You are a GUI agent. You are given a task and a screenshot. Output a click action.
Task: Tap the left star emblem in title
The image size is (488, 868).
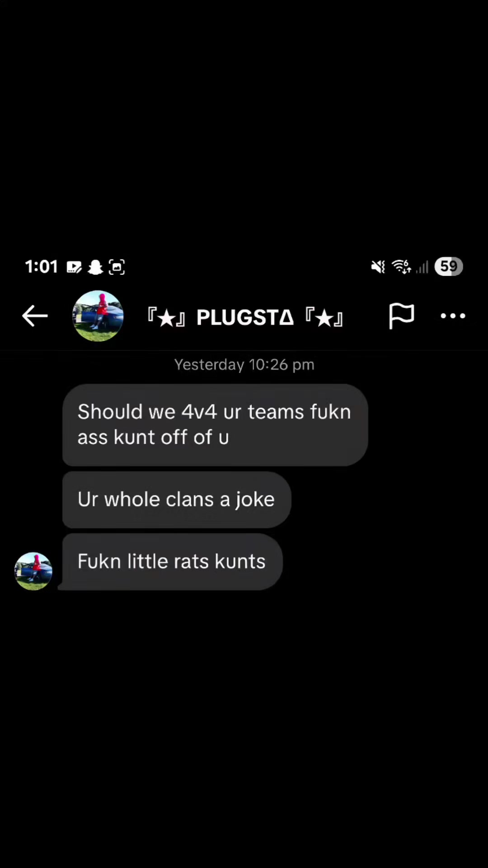tap(166, 317)
